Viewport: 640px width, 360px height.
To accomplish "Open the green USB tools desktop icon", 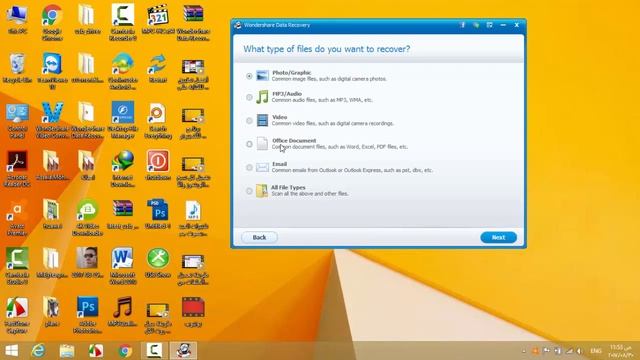I will tap(158, 262).
